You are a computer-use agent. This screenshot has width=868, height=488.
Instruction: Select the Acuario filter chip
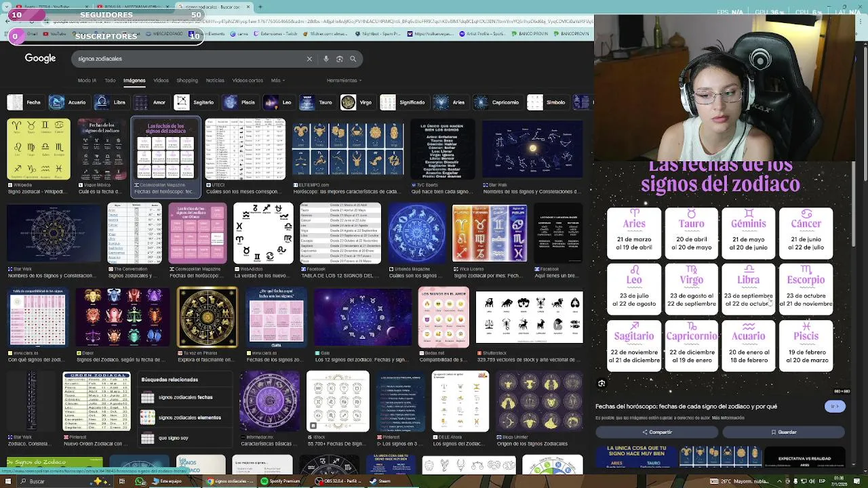point(68,102)
